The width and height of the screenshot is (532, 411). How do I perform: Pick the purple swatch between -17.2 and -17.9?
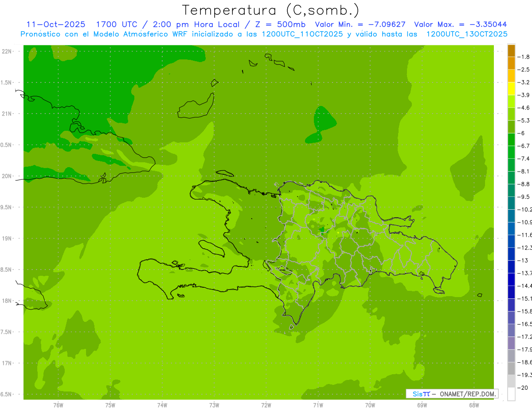coord(511,343)
